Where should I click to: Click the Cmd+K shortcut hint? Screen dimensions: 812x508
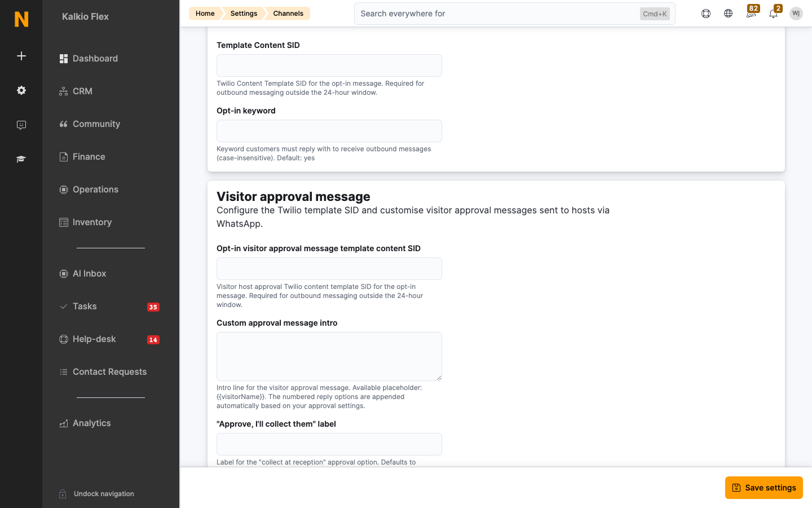[655, 14]
